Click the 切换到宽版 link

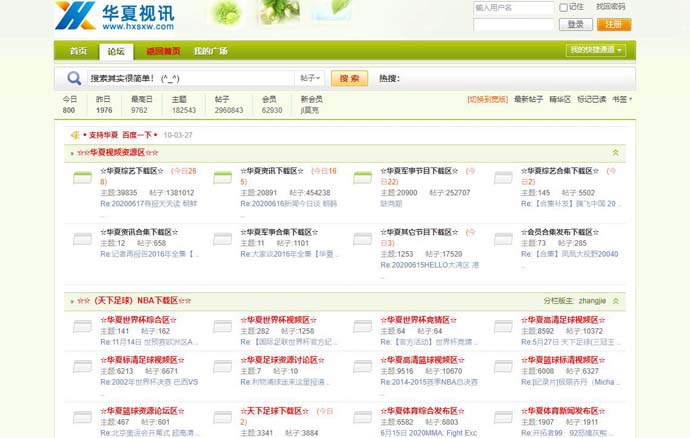pyautogui.click(x=488, y=99)
